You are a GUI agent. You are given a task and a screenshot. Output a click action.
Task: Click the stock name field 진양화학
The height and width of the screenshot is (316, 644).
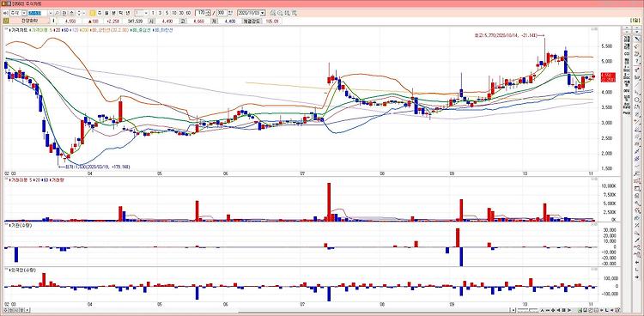[x=28, y=20]
